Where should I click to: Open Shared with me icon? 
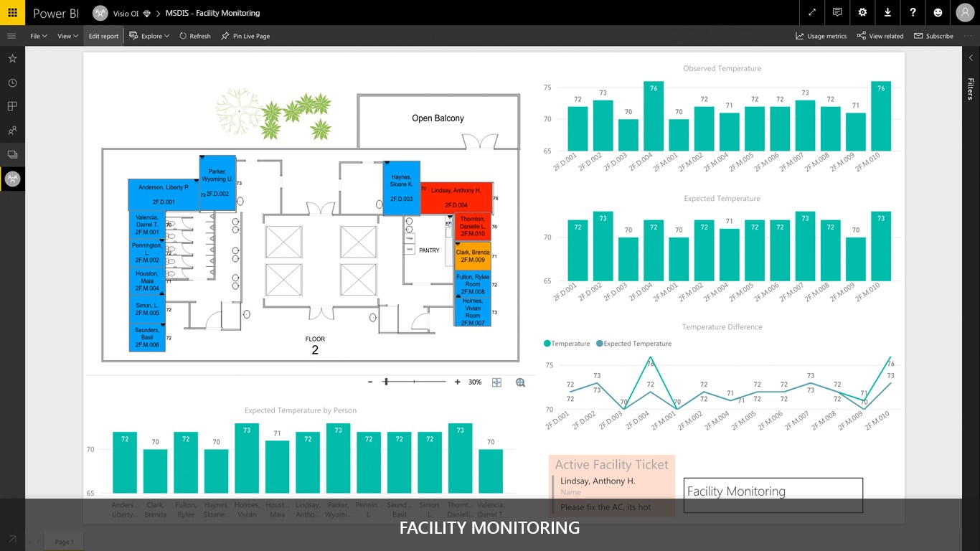click(x=12, y=131)
